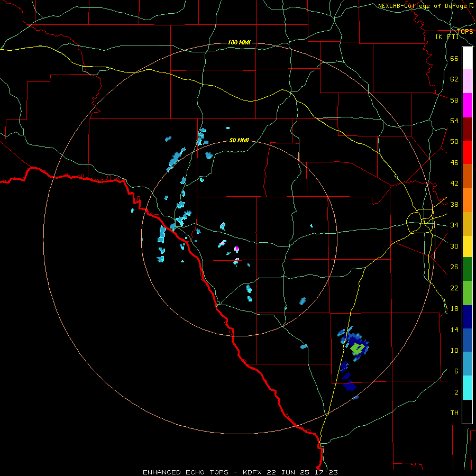Click legend scale value '34'
This screenshot has width=476, height=476.
pos(454,225)
